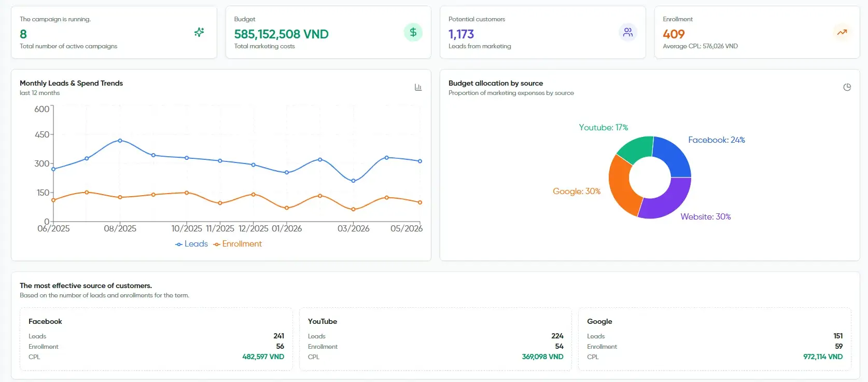
Task: Open the Google source card
Action: point(715,339)
